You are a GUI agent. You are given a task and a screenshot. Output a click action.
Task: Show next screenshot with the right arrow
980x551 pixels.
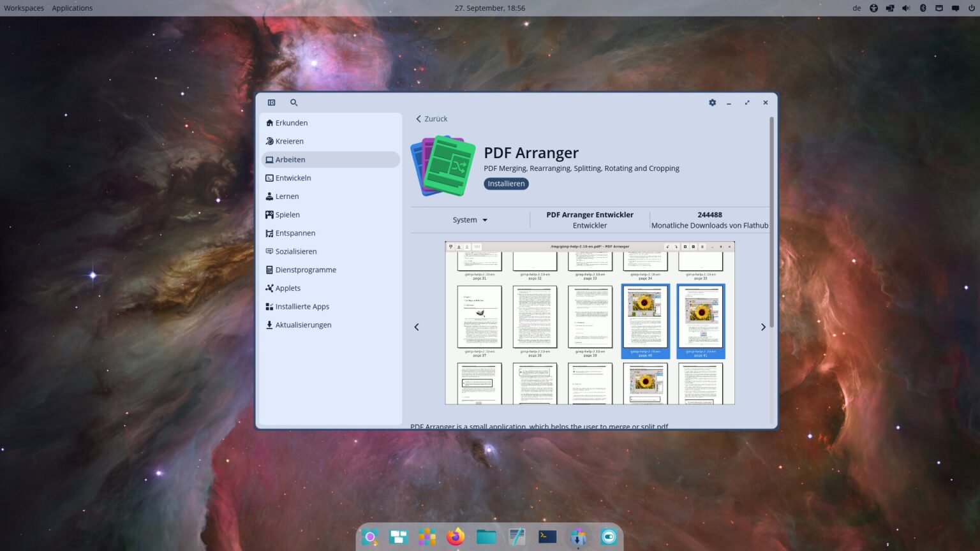pos(763,327)
